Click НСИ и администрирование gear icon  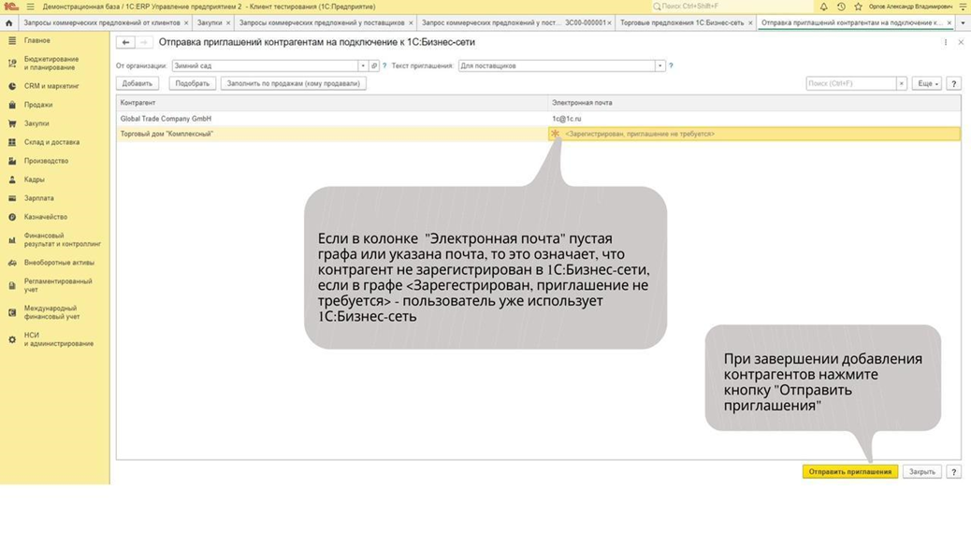click(12, 339)
